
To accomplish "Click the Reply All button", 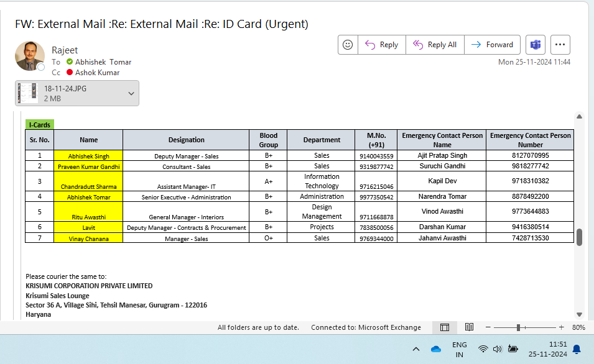I will 435,45.
